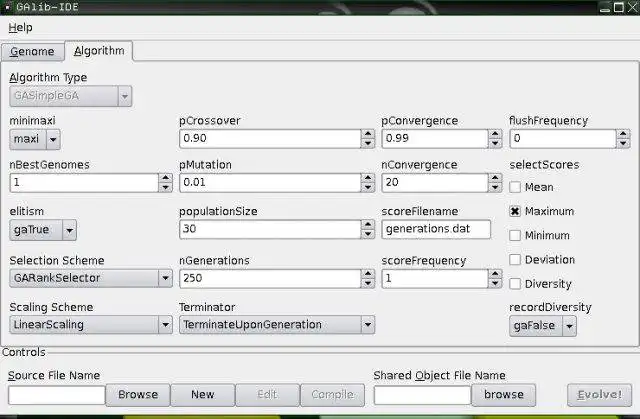This screenshot has width=640, height=419.
Task: Enable the Mean selectScores checkbox
Action: point(515,187)
